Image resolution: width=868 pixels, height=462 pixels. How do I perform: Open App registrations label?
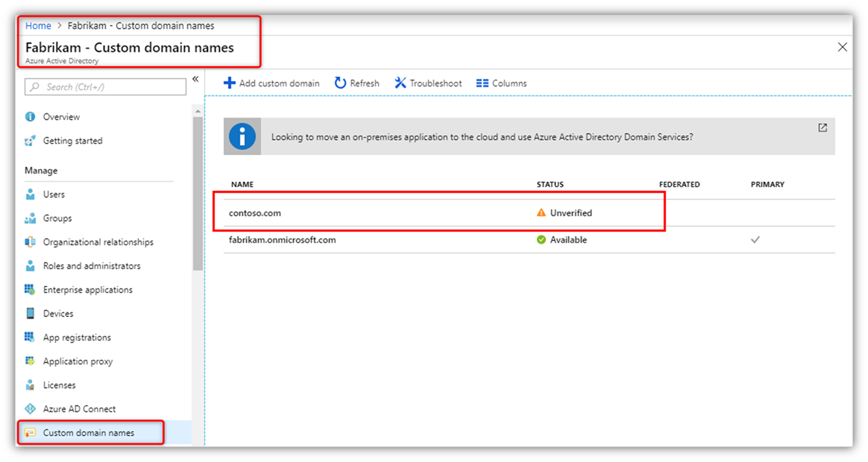coord(77,337)
